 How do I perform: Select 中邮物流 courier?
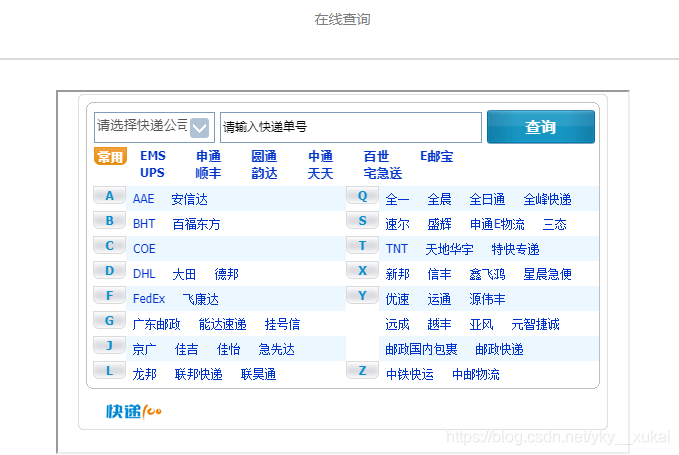coord(475,374)
